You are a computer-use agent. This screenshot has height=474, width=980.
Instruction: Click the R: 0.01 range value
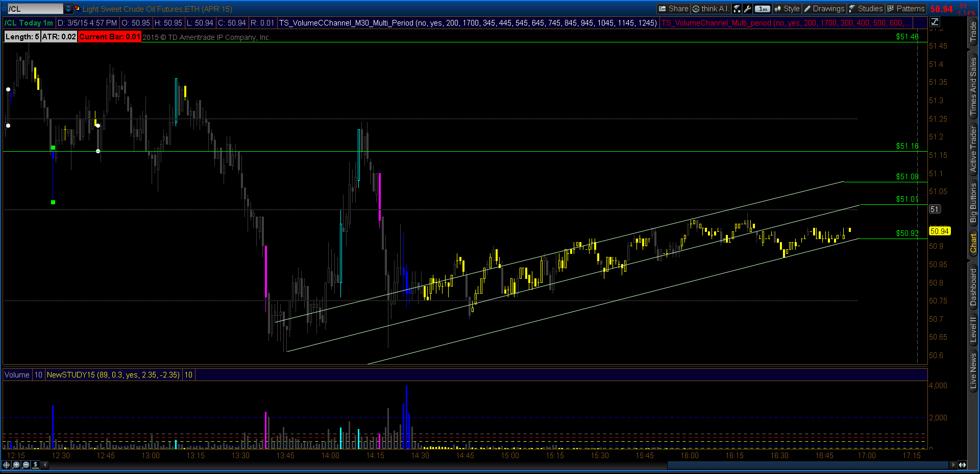(262, 23)
